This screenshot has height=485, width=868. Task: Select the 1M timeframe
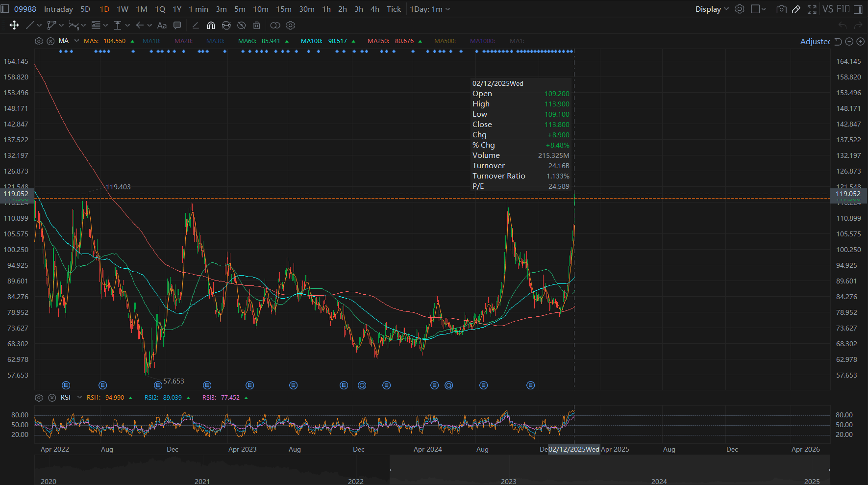pyautogui.click(x=142, y=9)
